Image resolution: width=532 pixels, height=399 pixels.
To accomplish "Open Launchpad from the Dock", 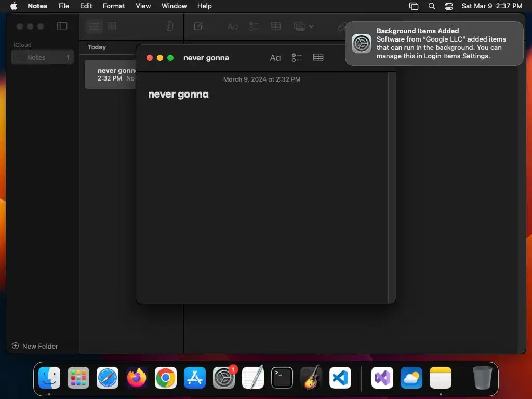I will coord(78,378).
